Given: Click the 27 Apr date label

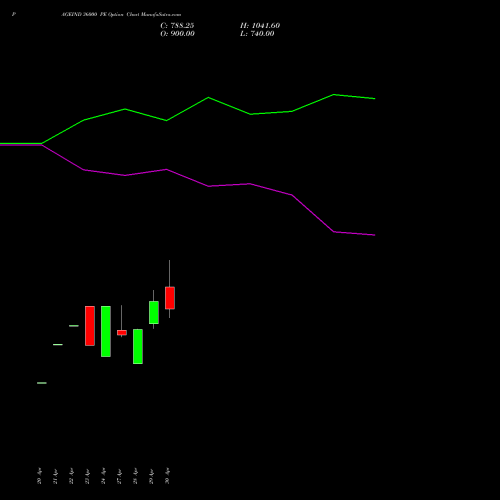Looking at the screenshot, I should [x=119, y=476].
